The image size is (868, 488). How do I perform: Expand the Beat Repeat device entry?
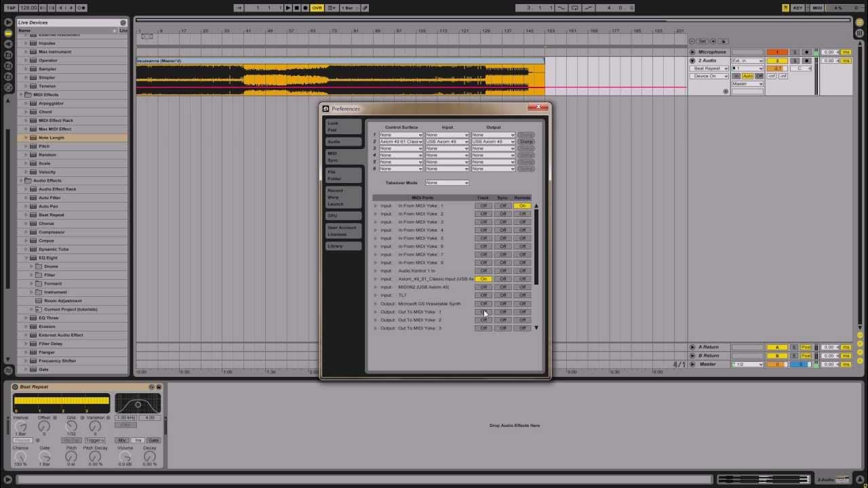click(26, 215)
